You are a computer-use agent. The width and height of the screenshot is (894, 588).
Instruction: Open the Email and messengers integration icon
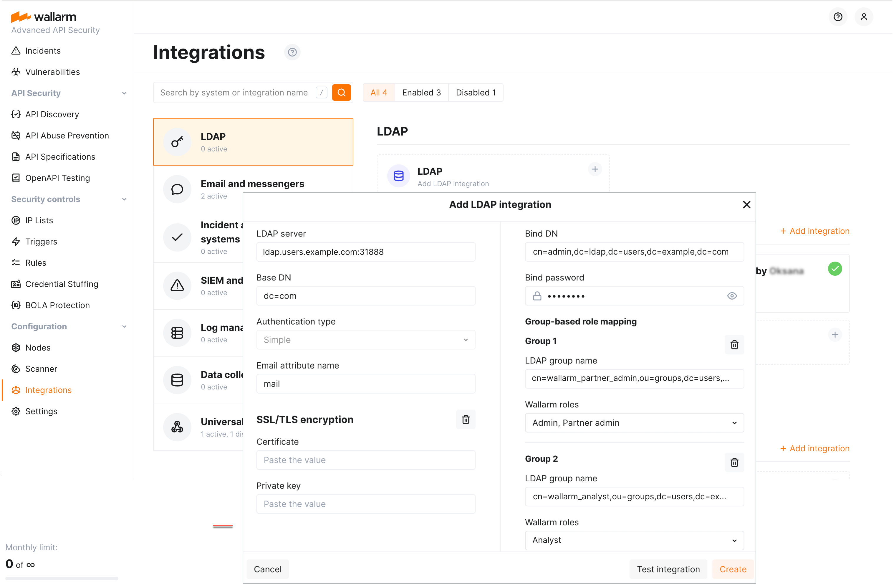177,189
